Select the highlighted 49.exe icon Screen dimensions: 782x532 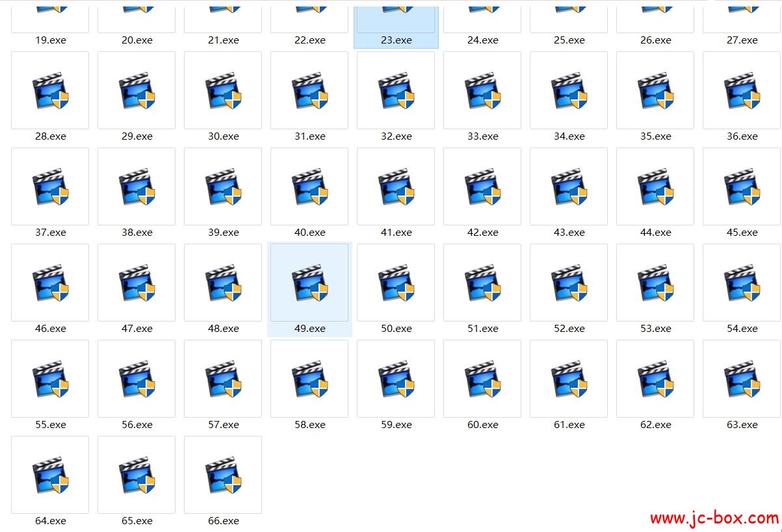[x=310, y=283]
